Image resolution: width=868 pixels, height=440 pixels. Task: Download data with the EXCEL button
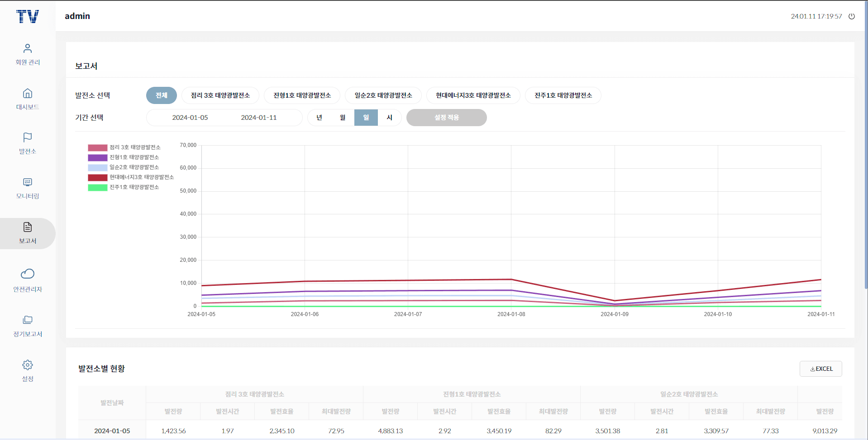click(820, 369)
